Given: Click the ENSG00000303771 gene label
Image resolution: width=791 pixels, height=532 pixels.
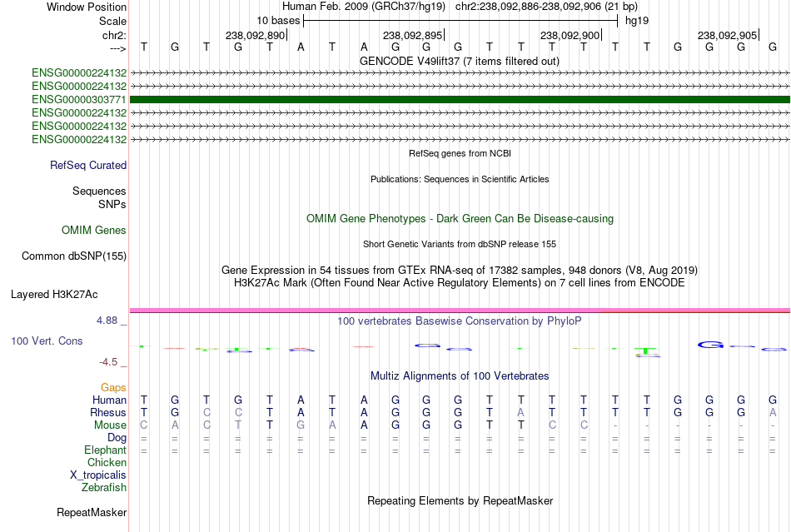Looking at the screenshot, I should 79,99.
